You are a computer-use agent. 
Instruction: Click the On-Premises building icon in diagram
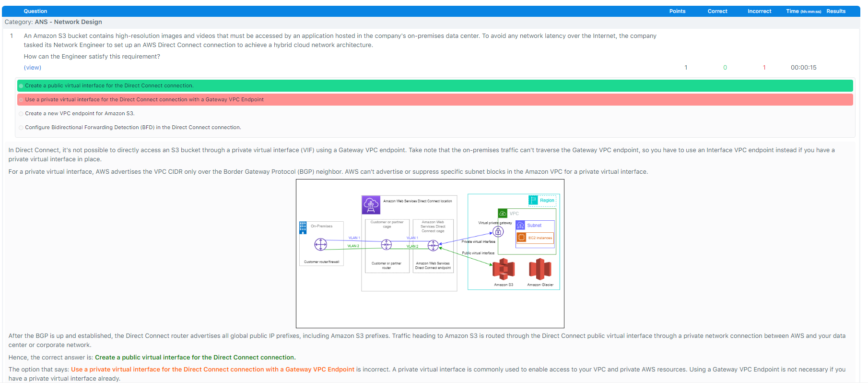(x=303, y=227)
